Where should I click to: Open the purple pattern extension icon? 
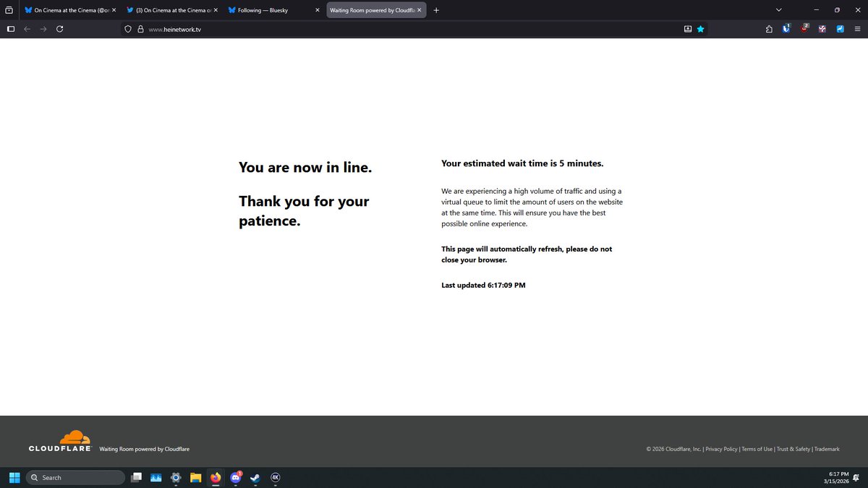[822, 30]
